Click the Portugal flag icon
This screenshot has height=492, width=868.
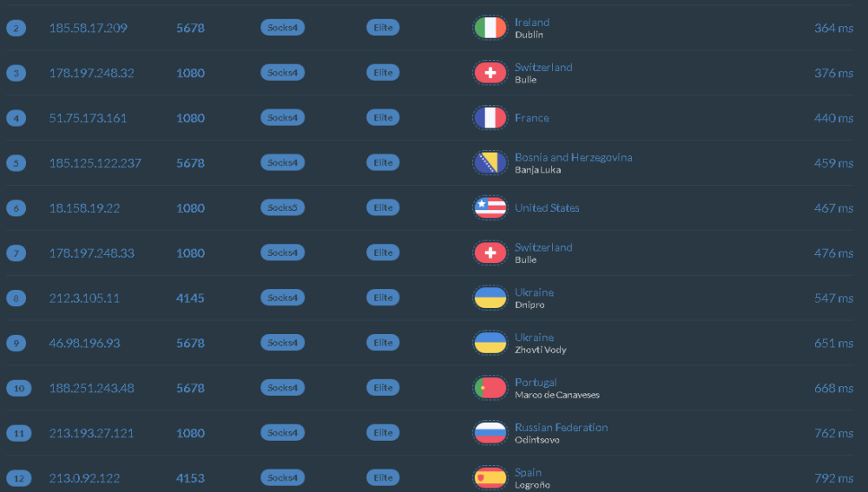point(490,388)
